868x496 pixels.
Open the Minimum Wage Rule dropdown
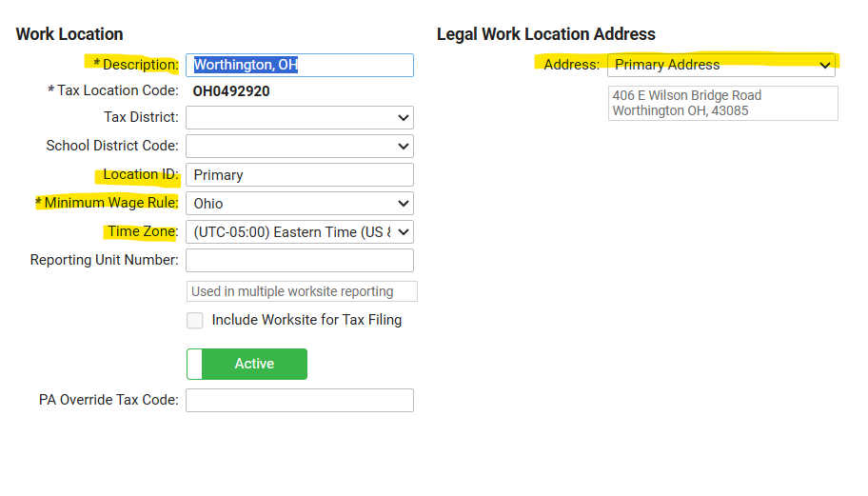[299, 203]
